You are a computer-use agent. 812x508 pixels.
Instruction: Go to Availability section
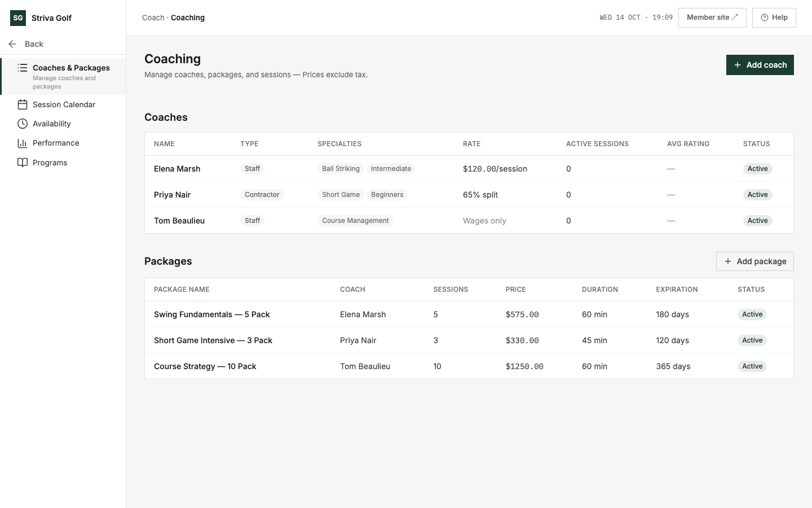[63, 124]
